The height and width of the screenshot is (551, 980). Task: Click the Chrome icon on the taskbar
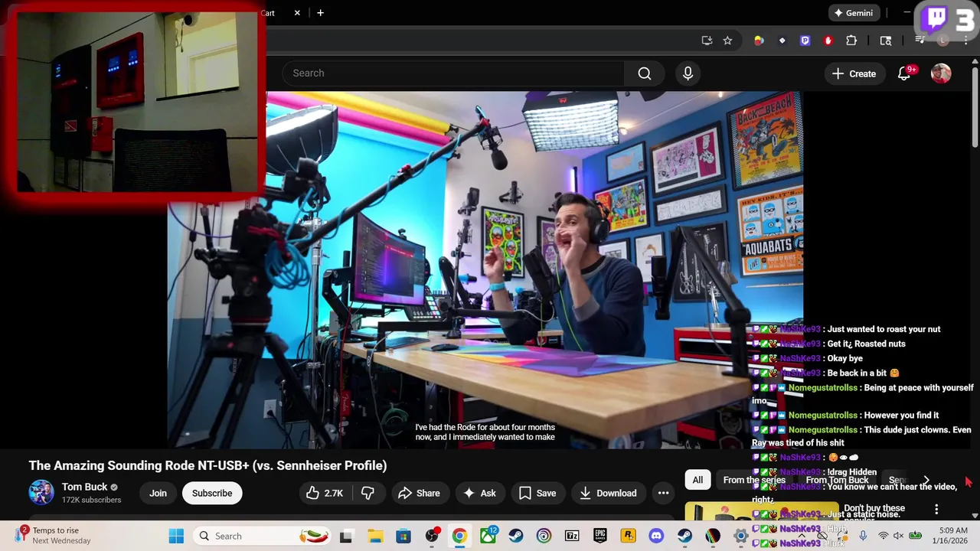coord(459,536)
